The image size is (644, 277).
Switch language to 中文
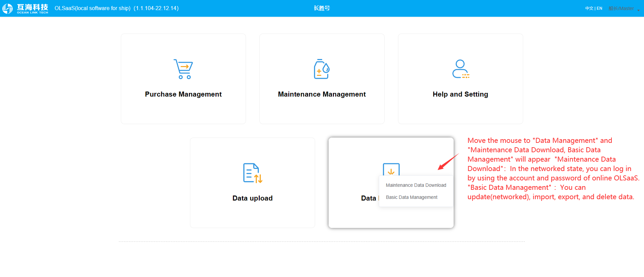[x=589, y=8]
